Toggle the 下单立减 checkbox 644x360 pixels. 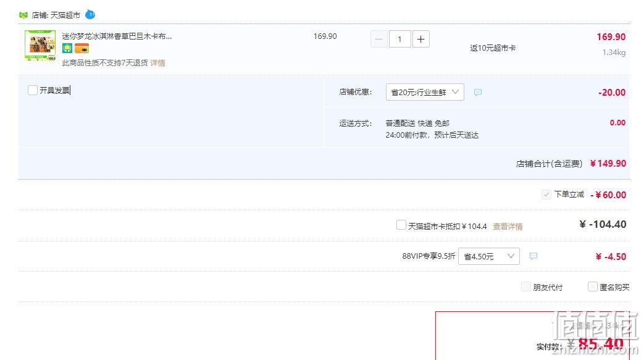546,195
